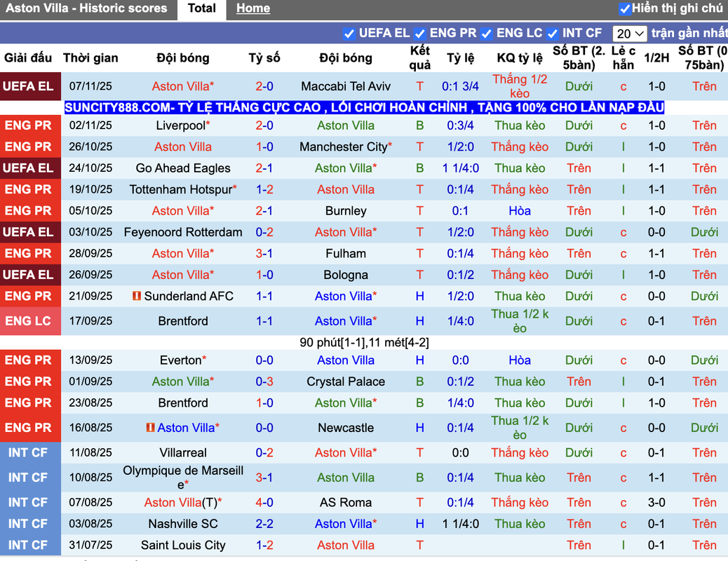Click the 3-0 half-time score
This screenshot has height=561, width=728.
pyautogui.click(x=656, y=503)
